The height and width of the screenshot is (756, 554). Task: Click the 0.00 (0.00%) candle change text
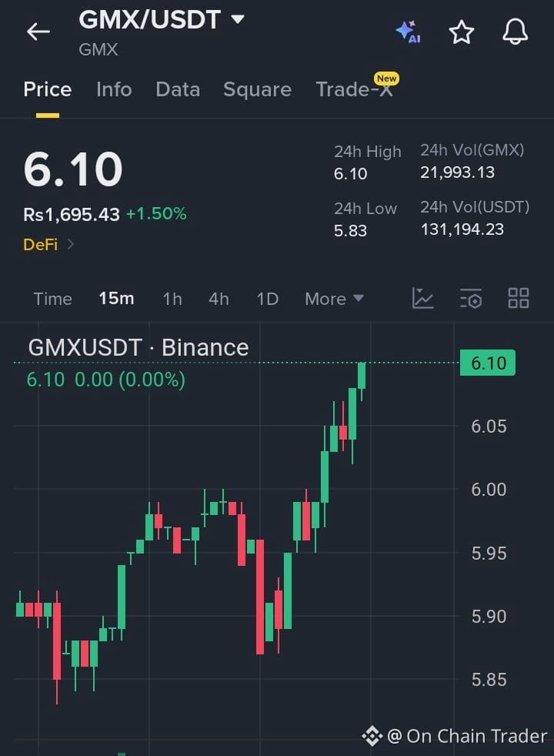click(x=129, y=380)
